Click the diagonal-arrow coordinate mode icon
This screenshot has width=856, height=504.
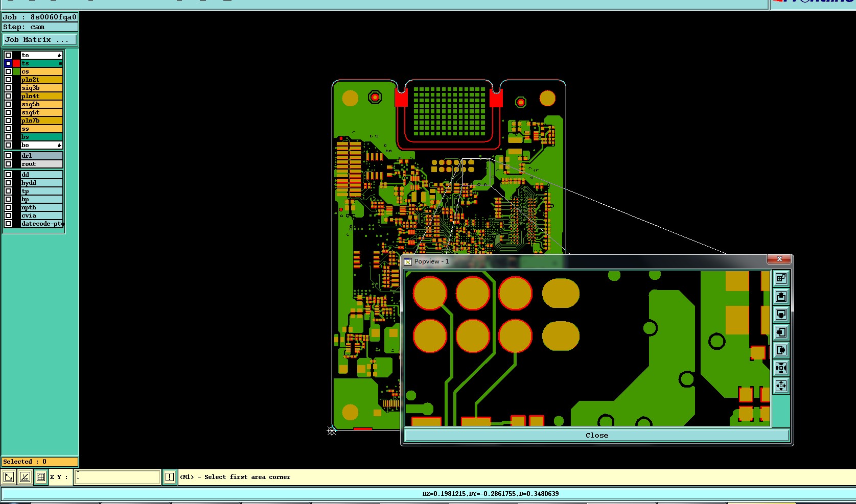9,477
